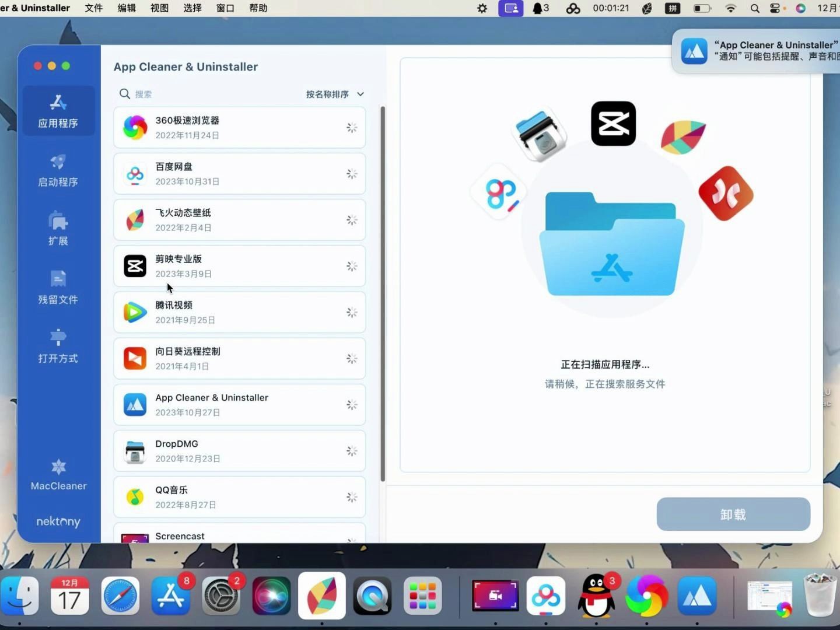Click the 2022年2月4日 date text

[183, 228]
